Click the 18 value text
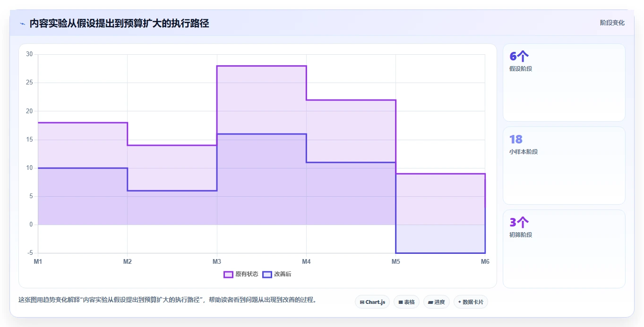 coord(516,140)
